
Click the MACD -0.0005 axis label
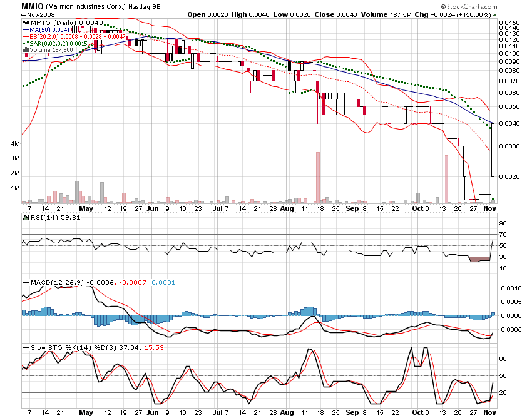coord(510,330)
